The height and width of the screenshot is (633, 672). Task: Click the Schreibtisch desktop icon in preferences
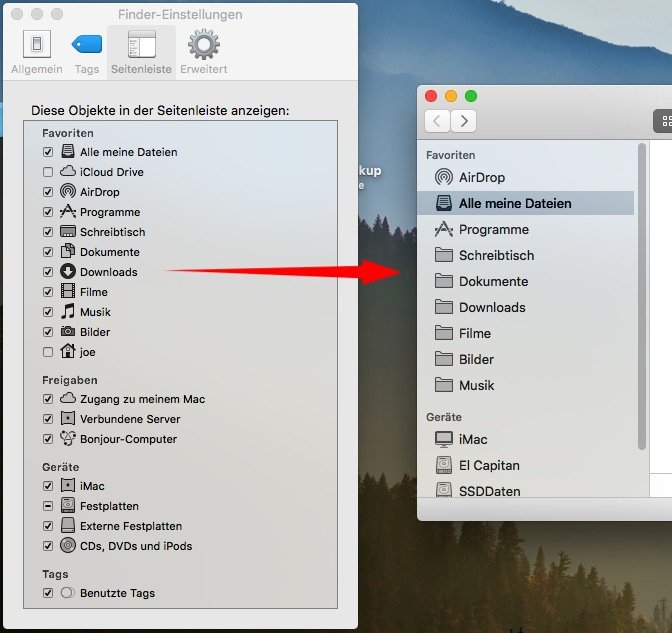(68, 231)
